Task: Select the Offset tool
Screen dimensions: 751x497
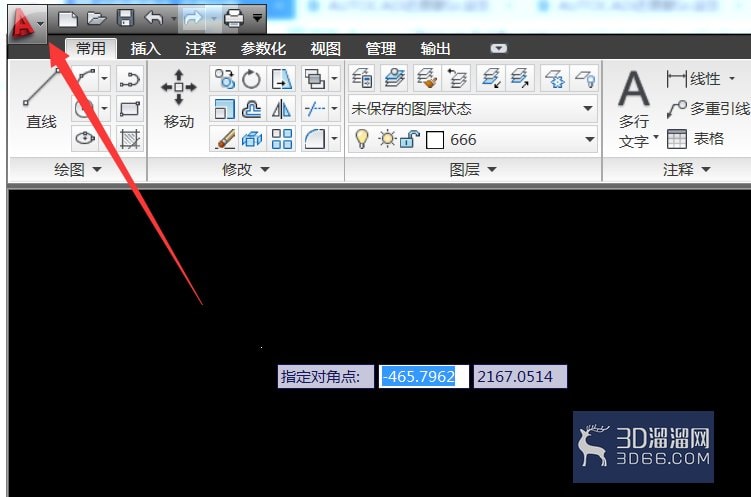Action: pyautogui.click(x=251, y=109)
